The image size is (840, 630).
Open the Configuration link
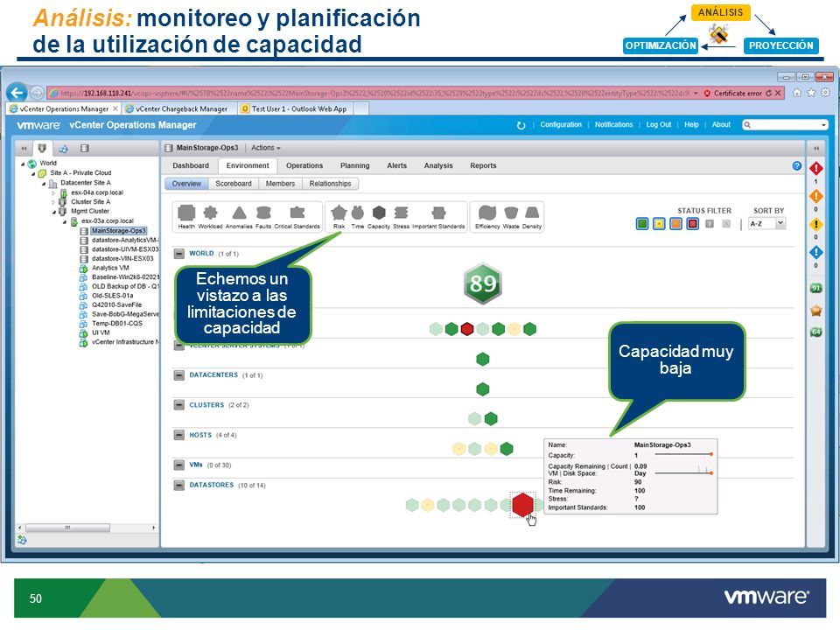[561, 125]
